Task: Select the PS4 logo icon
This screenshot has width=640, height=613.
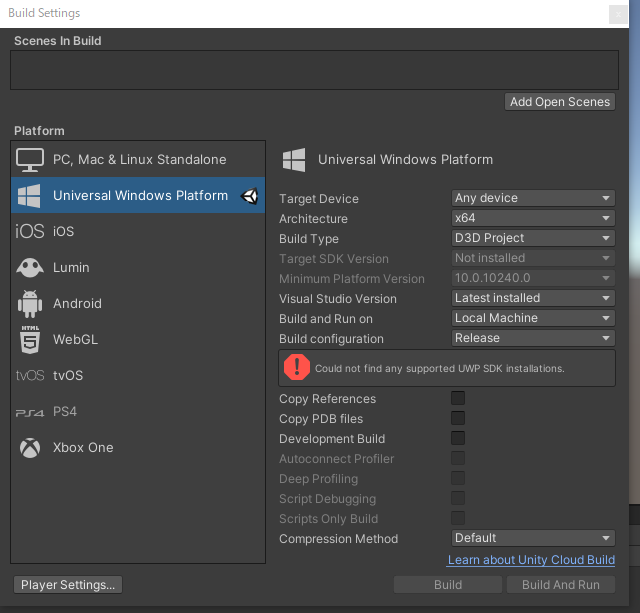Action: click(30, 413)
